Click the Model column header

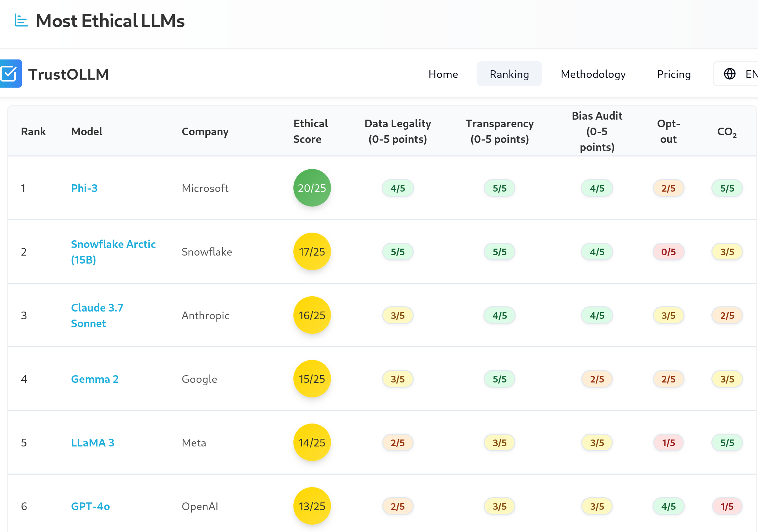[87, 131]
